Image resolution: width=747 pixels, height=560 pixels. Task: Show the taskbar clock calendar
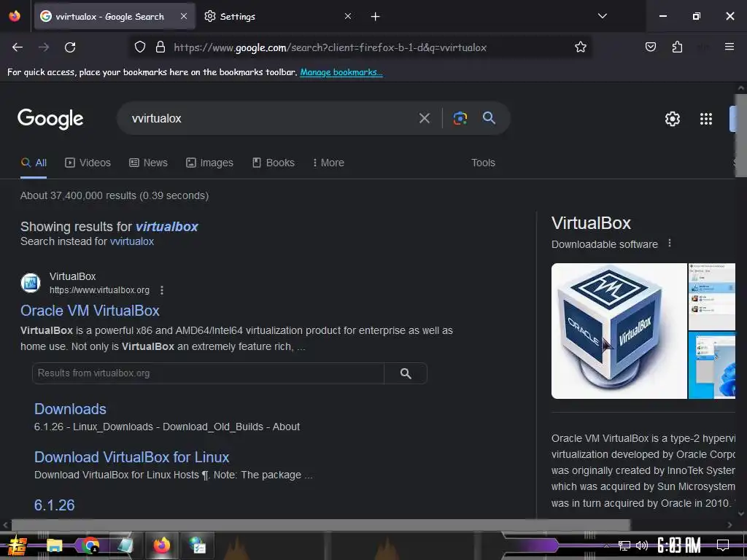(679, 545)
